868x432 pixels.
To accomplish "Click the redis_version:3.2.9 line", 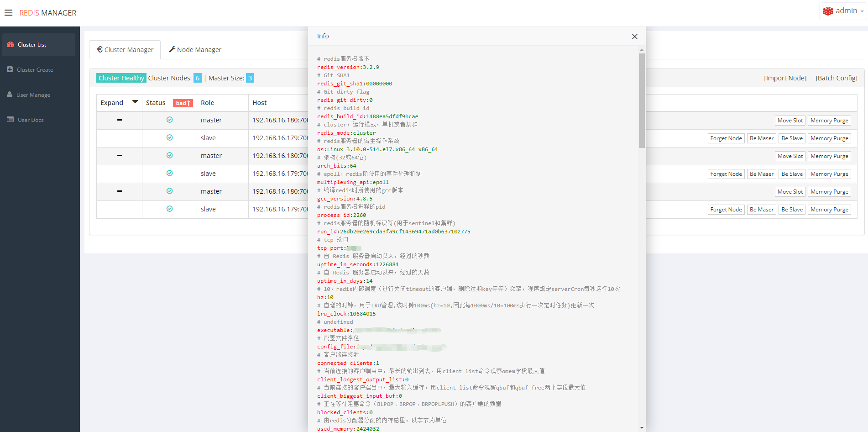I will click(348, 67).
